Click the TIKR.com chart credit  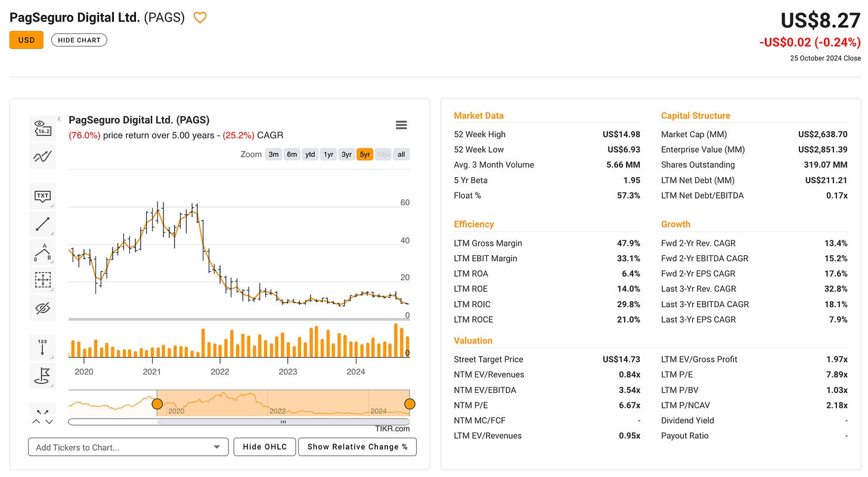392,429
